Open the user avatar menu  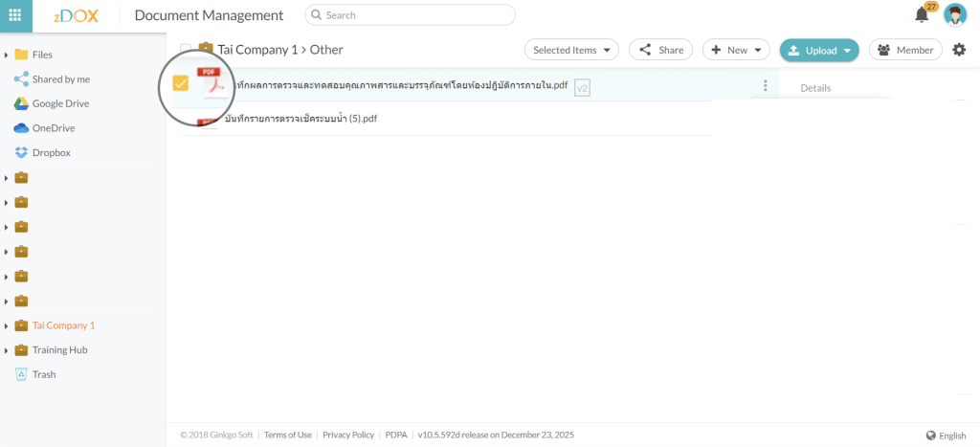click(954, 15)
